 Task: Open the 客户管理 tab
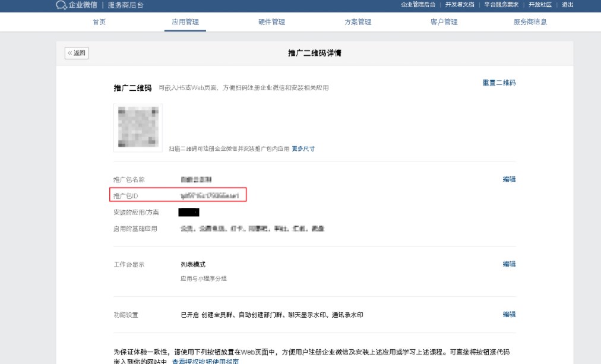[444, 22]
